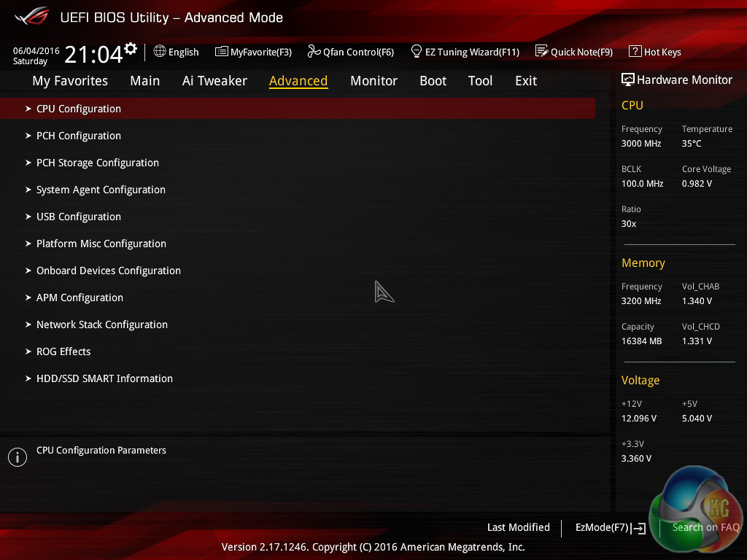Click the EZ Tuning Wizard lightbulb icon
Viewport: 747px width, 560px height.
pyautogui.click(x=417, y=51)
